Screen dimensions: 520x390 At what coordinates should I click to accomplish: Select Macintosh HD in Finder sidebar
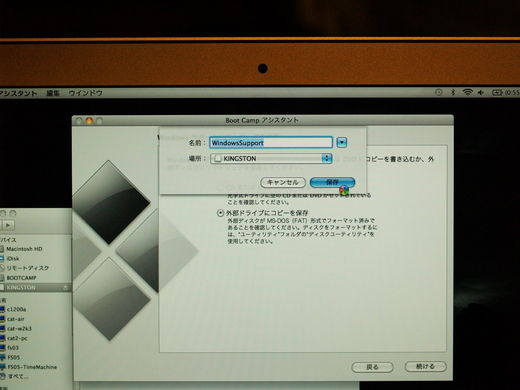24,249
